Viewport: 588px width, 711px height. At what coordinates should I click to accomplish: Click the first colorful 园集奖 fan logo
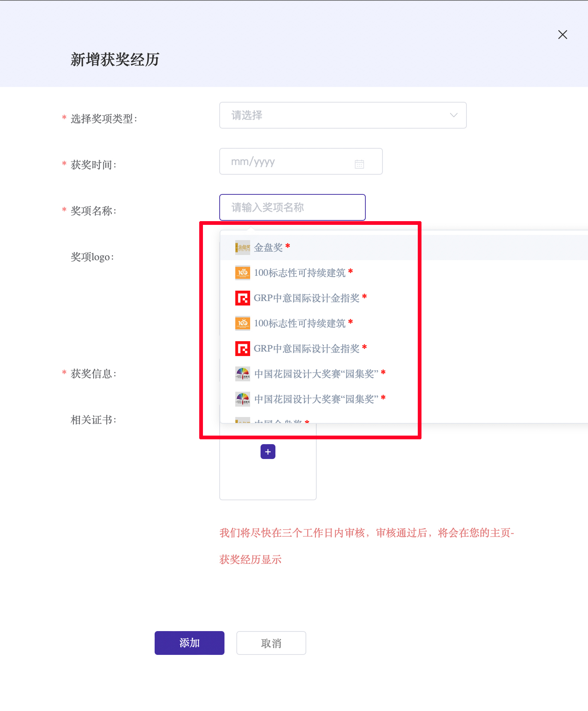(242, 374)
